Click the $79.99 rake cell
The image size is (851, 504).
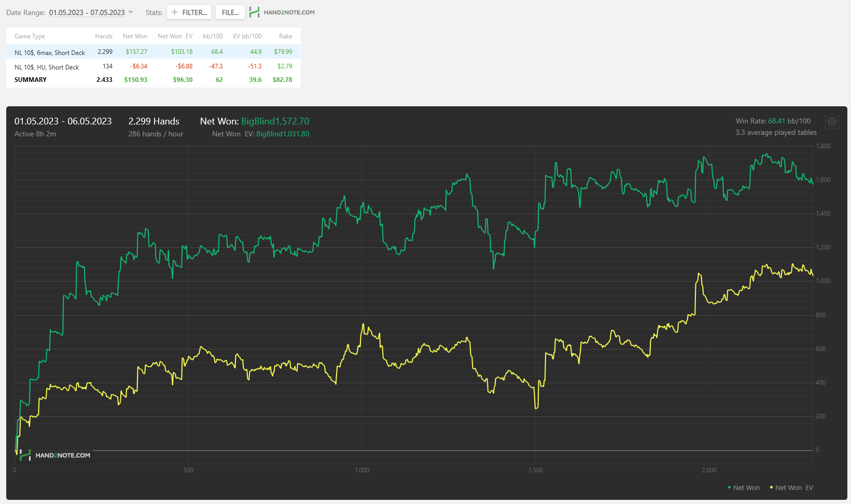[x=283, y=52]
